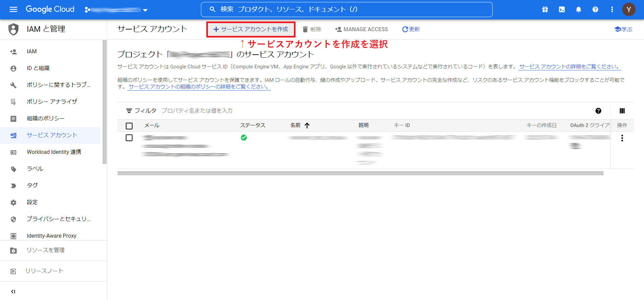This screenshot has width=644, height=300.
Task: Click the user avatar Y
Action: click(x=629, y=9)
